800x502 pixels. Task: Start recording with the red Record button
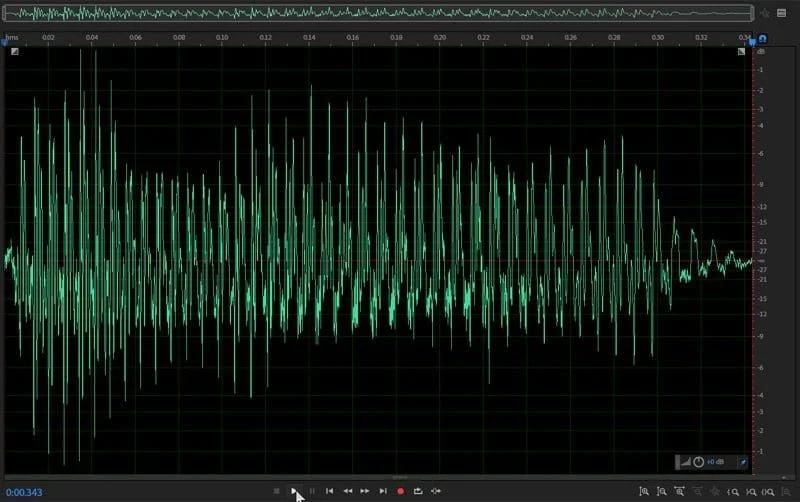click(x=401, y=491)
